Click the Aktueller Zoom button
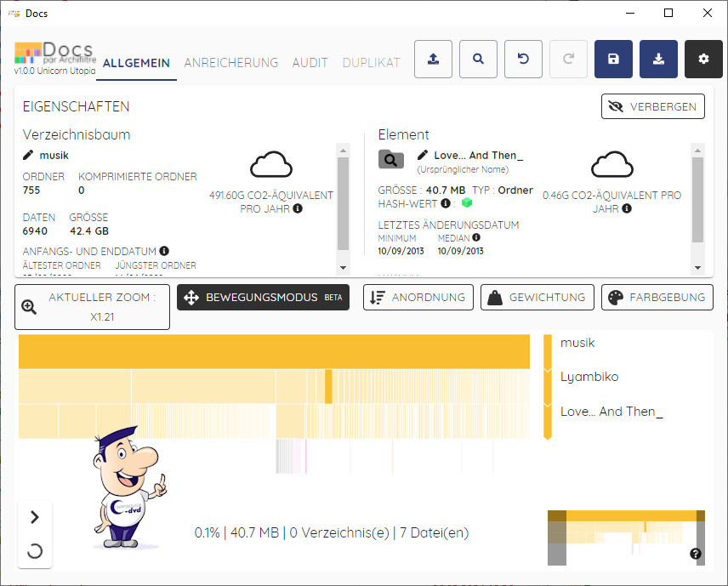Screen dimensions: 728x586 92,307
